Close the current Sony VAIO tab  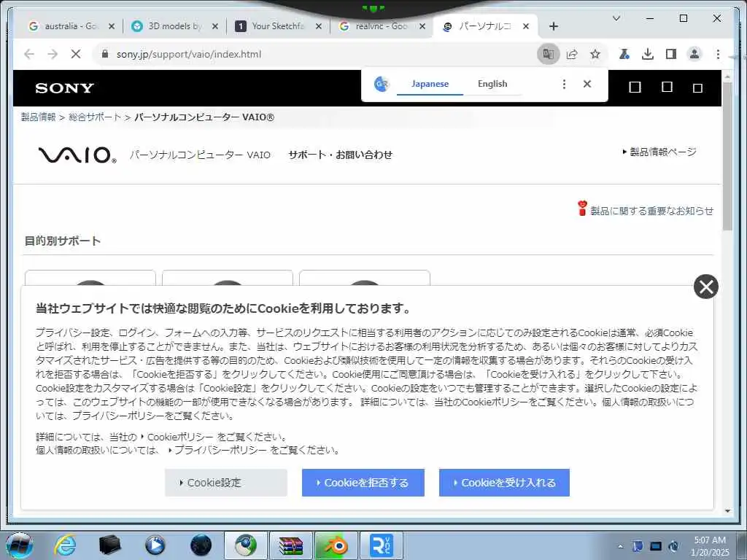tap(526, 26)
